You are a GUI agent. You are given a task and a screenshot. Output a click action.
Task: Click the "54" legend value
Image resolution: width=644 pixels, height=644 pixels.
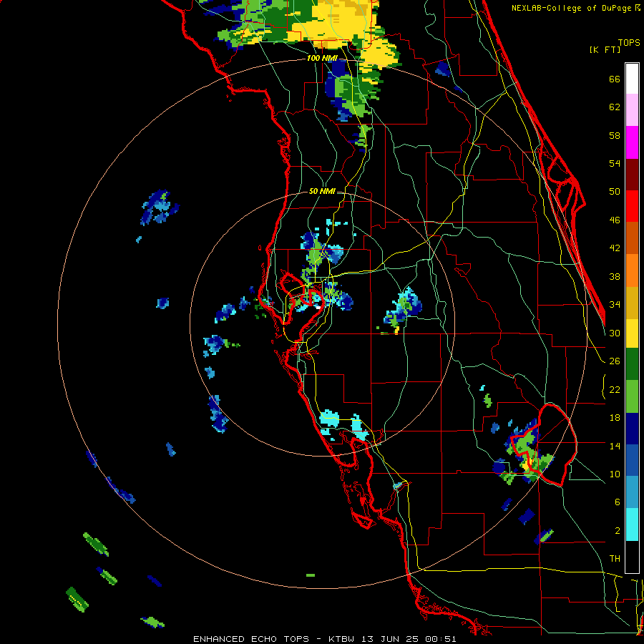615,163
